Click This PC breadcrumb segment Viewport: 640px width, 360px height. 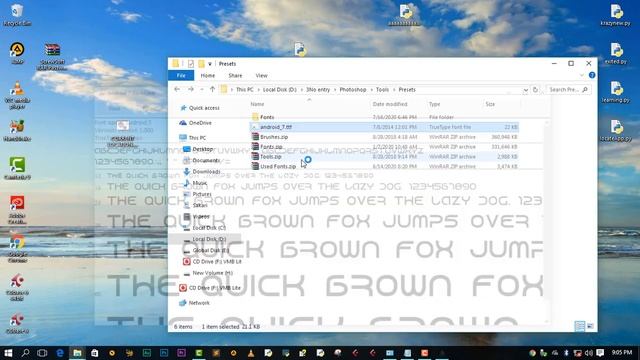pos(244,89)
